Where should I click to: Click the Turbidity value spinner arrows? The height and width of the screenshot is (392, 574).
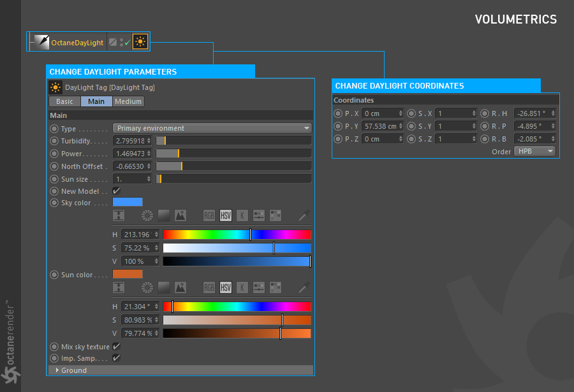click(x=149, y=141)
